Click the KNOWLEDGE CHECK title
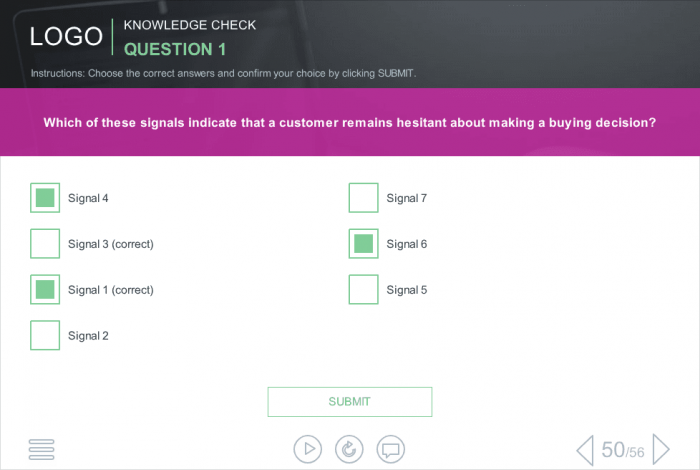700x470 pixels. click(190, 25)
